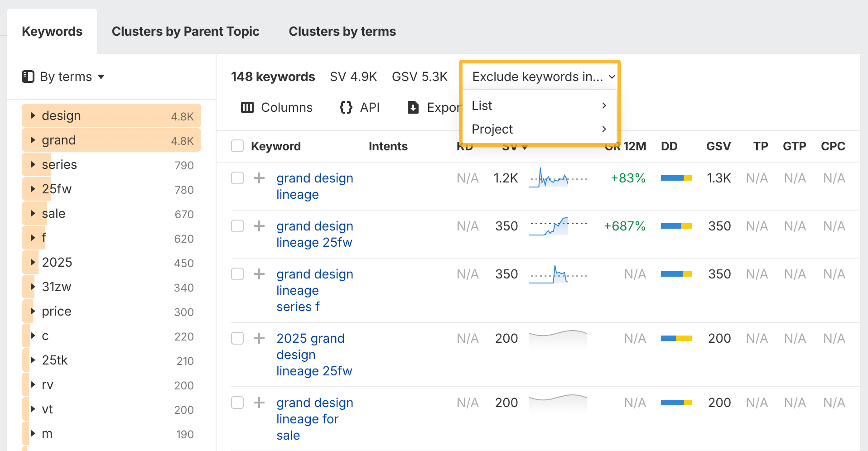Click trend chart for 'grand design lineage 25fw'
The image size is (868, 451).
[558, 226]
